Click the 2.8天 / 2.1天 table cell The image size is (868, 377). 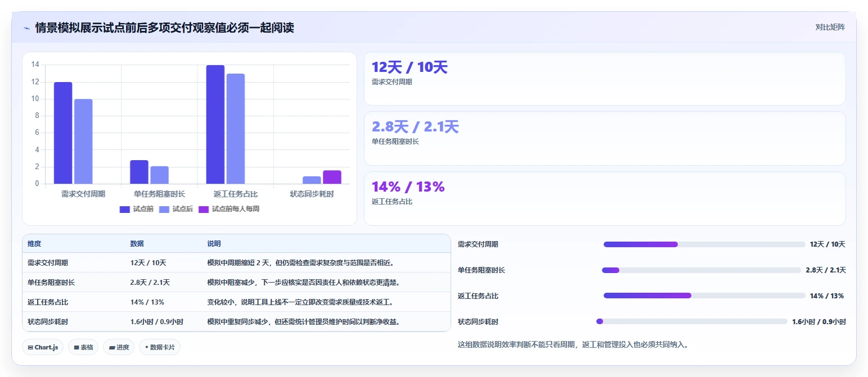pos(150,283)
